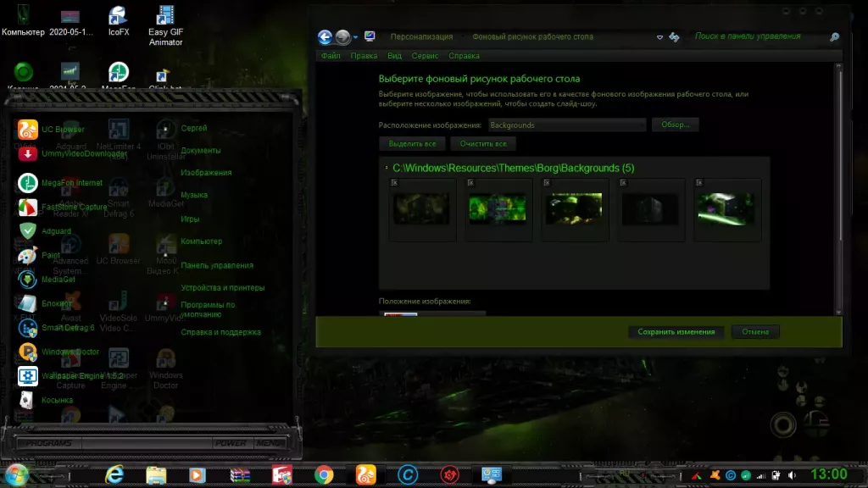Viewport: 868px width, 488px height.
Task: Select the first dark green wallpaper thumbnail
Action: 421,209
